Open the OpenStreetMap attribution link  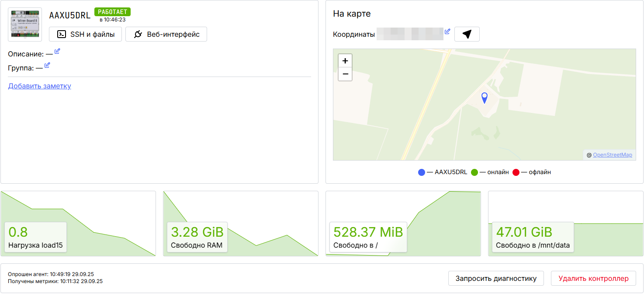click(612, 155)
